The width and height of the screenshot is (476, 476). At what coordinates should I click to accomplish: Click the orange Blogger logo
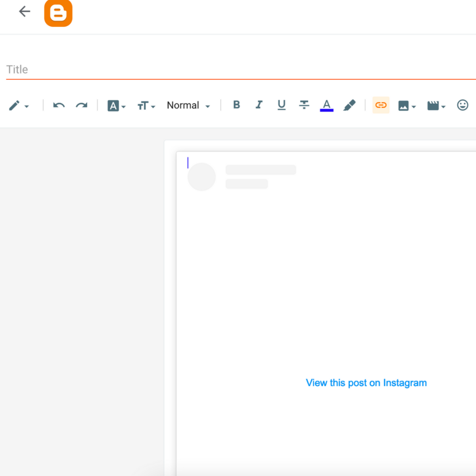[58, 13]
